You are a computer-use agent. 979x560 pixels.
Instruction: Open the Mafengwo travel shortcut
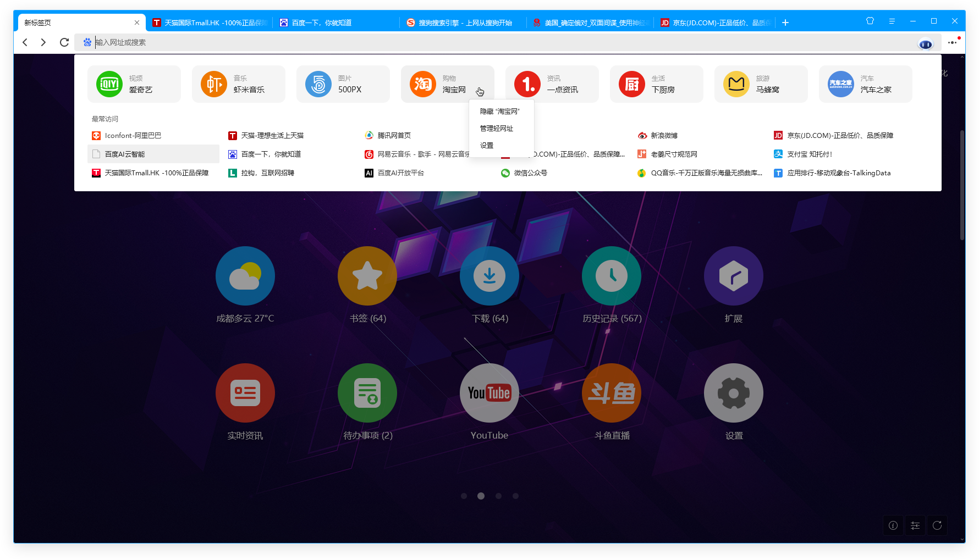tap(761, 84)
